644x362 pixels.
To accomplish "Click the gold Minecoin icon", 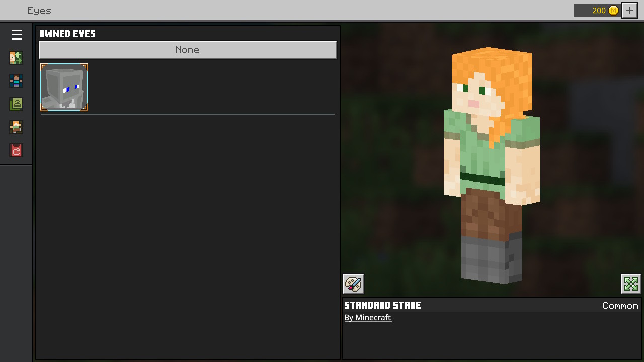I will click(613, 11).
